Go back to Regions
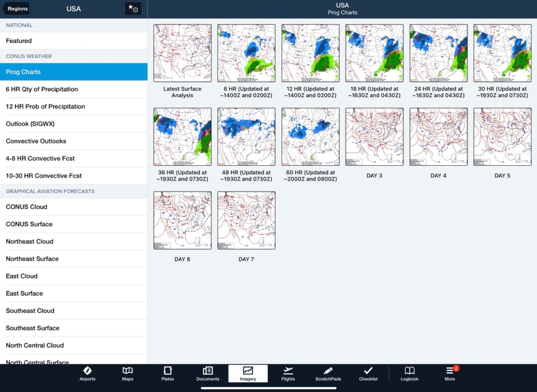This screenshot has height=392, width=537. point(16,9)
